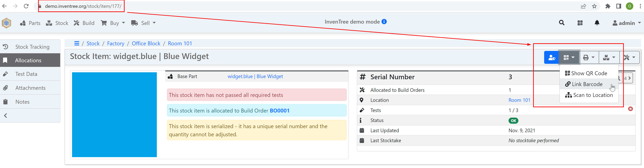
Task: Click the Base Part shapes icon
Action: coord(170,76)
